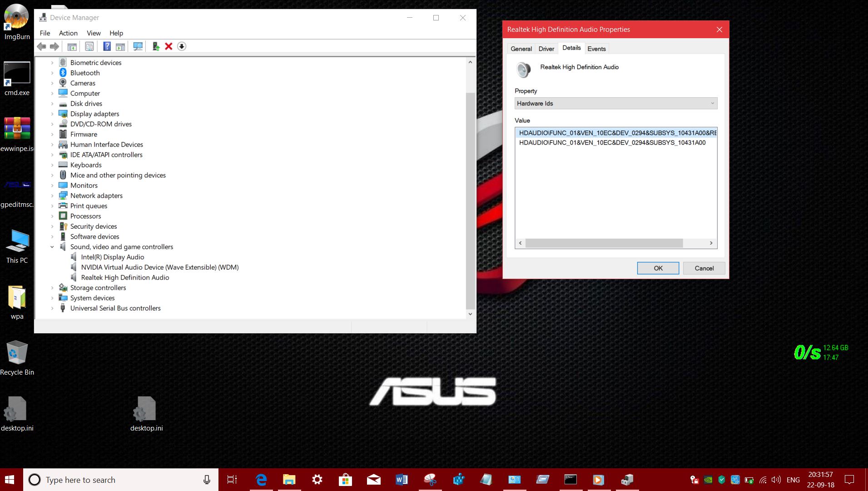Open the Action menu in Device Manager
Image resolution: width=868 pixels, height=491 pixels.
coord(68,33)
